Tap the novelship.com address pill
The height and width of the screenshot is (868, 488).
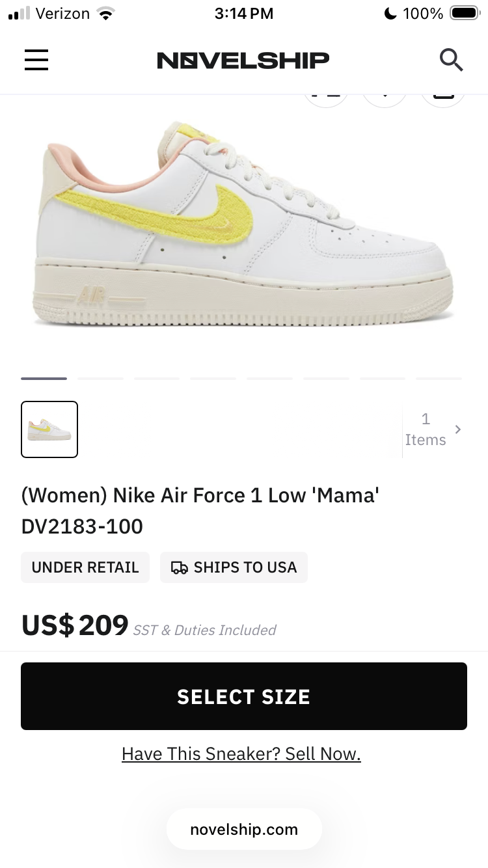click(244, 830)
